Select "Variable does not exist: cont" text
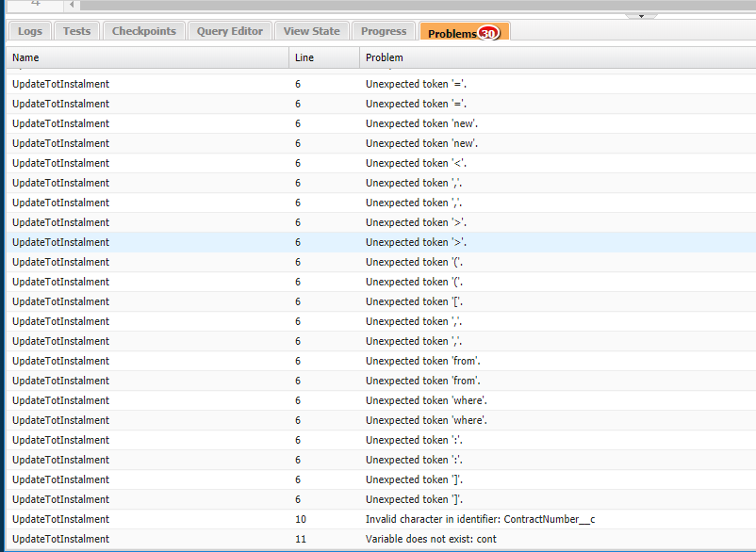 pos(431,539)
